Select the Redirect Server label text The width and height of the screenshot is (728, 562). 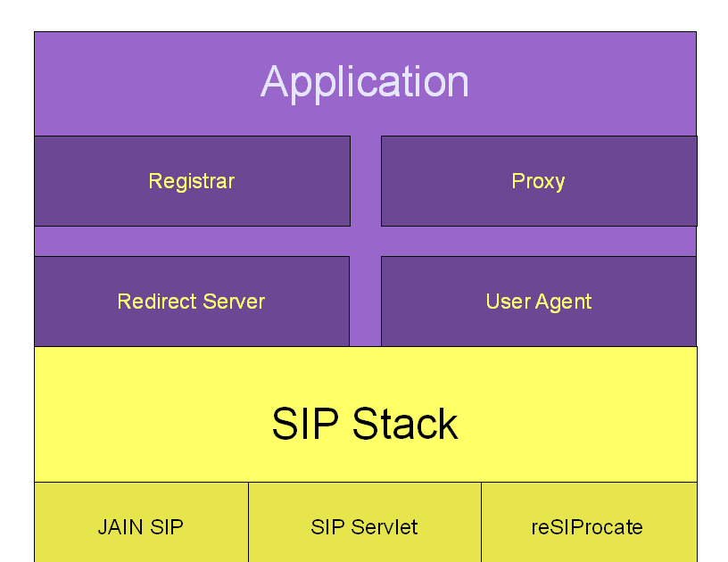point(191,302)
